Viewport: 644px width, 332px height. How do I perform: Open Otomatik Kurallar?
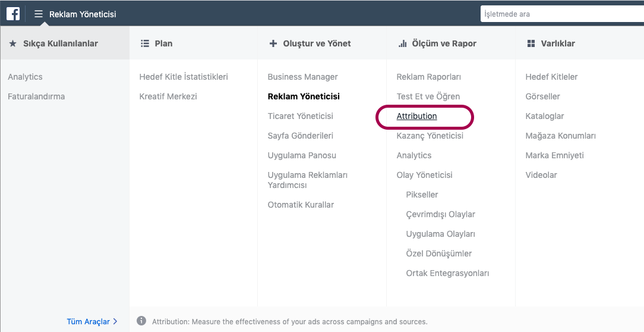301,205
